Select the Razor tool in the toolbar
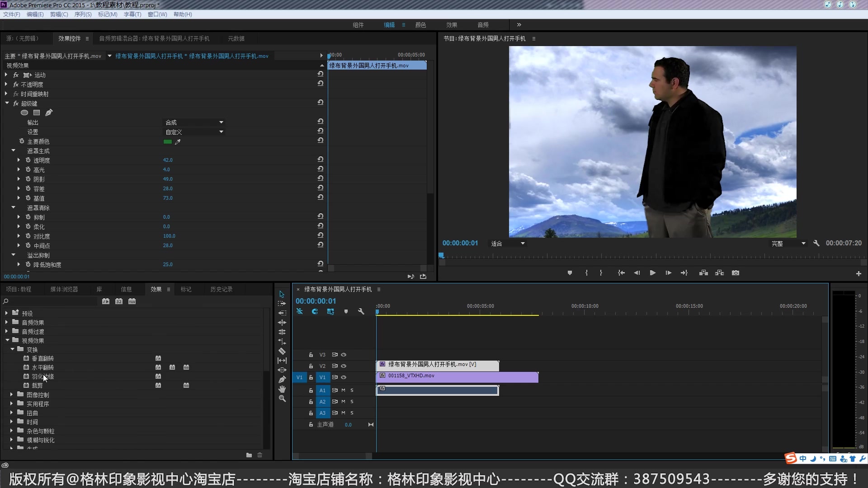The height and width of the screenshot is (488, 868). pyautogui.click(x=282, y=351)
